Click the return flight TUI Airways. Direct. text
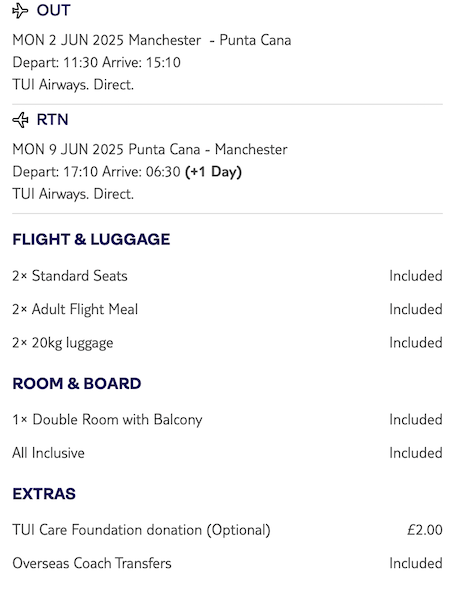 click(73, 194)
